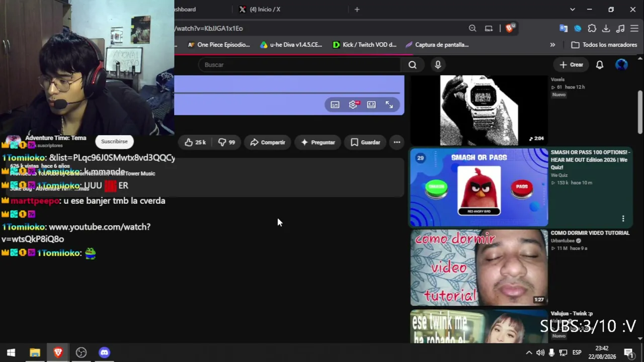The width and height of the screenshot is (644, 362).
Task: Toggle subtitles in the video player
Action: [x=335, y=105]
